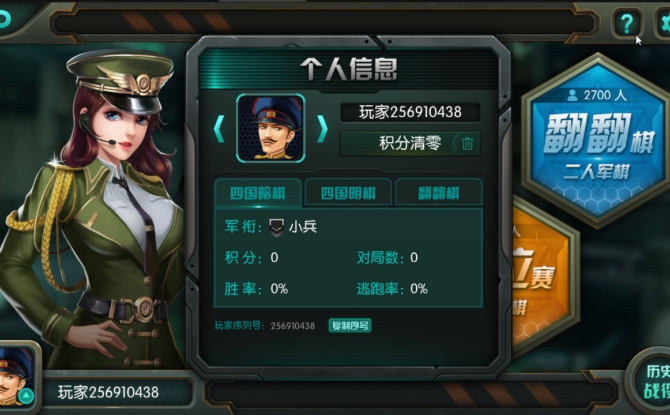Click the bottom bar player name 玩家256910438
Screen dimensions: 670x415
pos(109,392)
